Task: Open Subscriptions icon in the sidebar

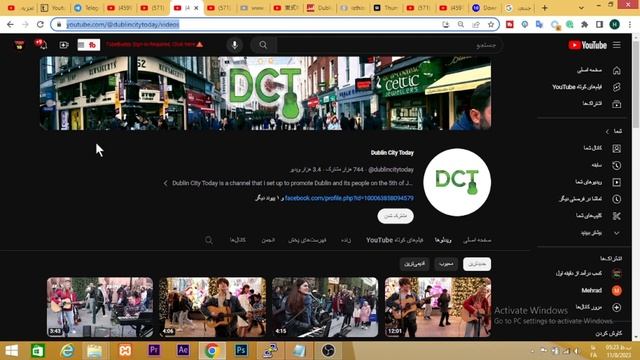Action: pos(616,104)
